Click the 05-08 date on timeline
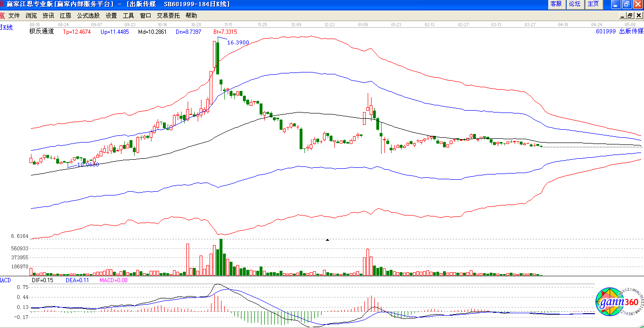Screen dimensions: 644x328 [631, 24]
